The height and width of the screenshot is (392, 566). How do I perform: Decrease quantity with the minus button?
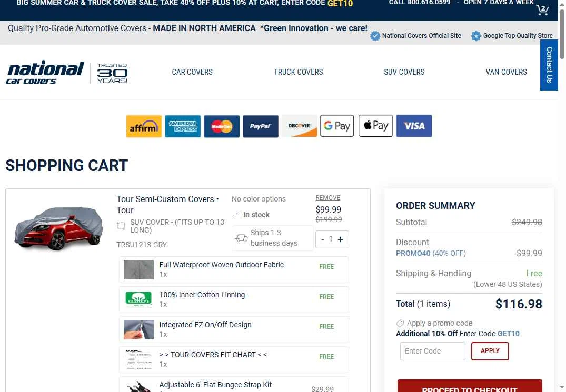click(x=323, y=239)
